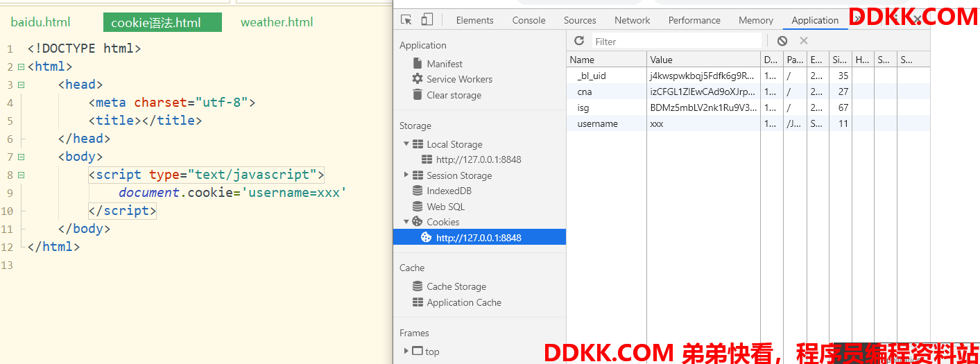This screenshot has height=364, width=980.
Task: Click the Cookies cookie icon
Action: point(418,222)
